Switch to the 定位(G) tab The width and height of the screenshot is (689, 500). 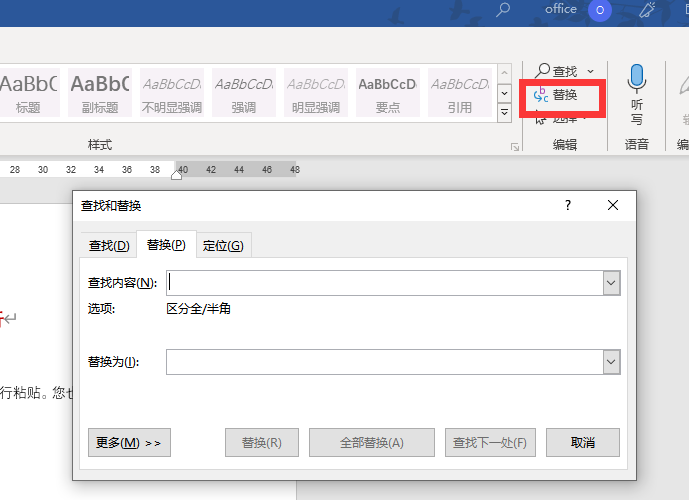tap(223, 246)
